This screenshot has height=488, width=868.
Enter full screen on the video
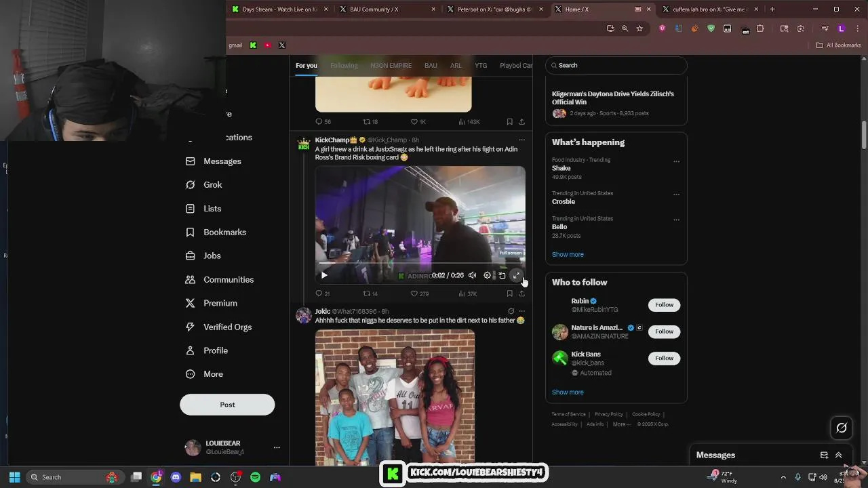coord(516,275)
